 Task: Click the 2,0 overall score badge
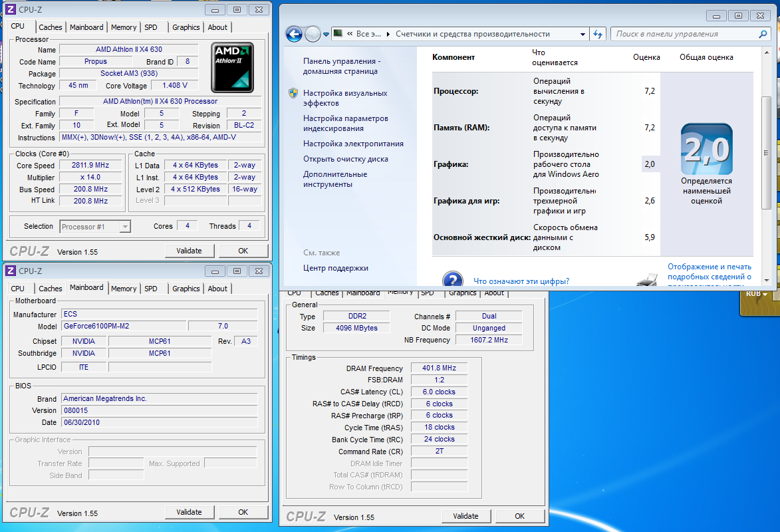pyautogui.click(x=706, y=149)
